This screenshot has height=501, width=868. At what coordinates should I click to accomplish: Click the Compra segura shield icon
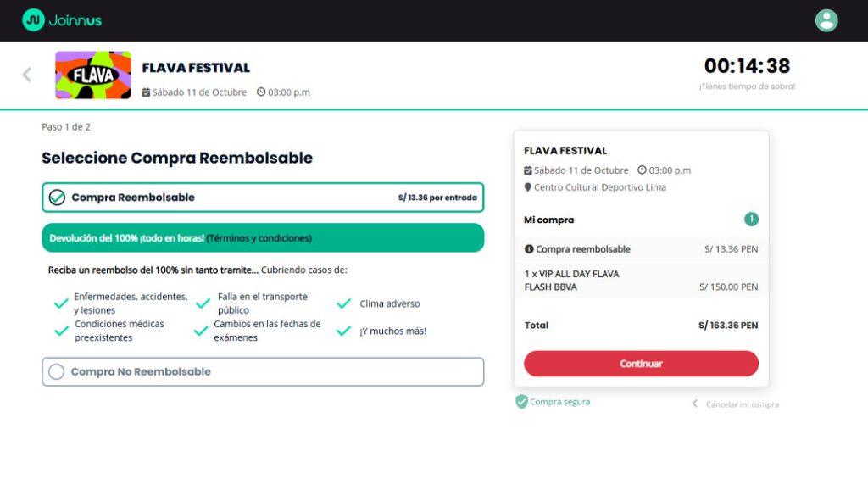[x=521, y=401]
